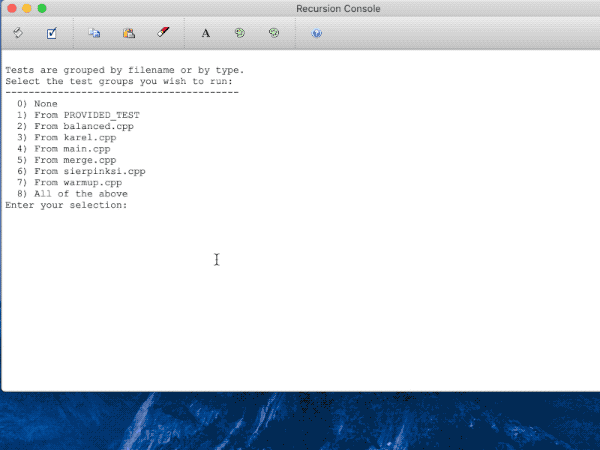The image size is (600, 450).
Task: Minimize the console using the yellow button
Action: coord(26,9)
